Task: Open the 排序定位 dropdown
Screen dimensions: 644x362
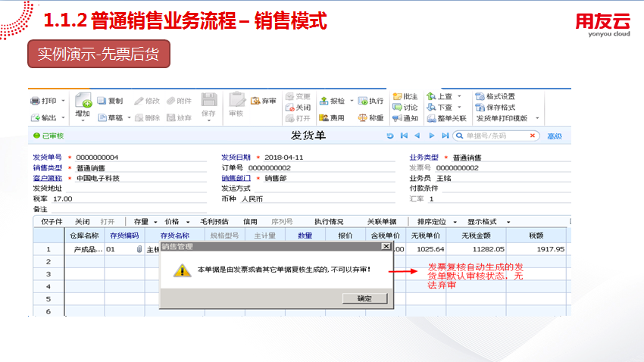Action: click(x=455, y=222)
